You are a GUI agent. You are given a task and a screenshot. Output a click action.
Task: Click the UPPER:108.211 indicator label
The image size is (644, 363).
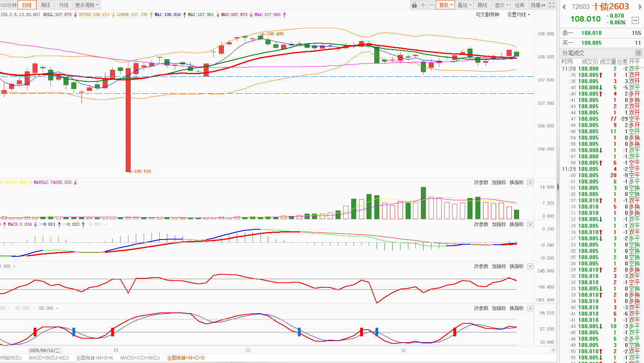[94, 15]
